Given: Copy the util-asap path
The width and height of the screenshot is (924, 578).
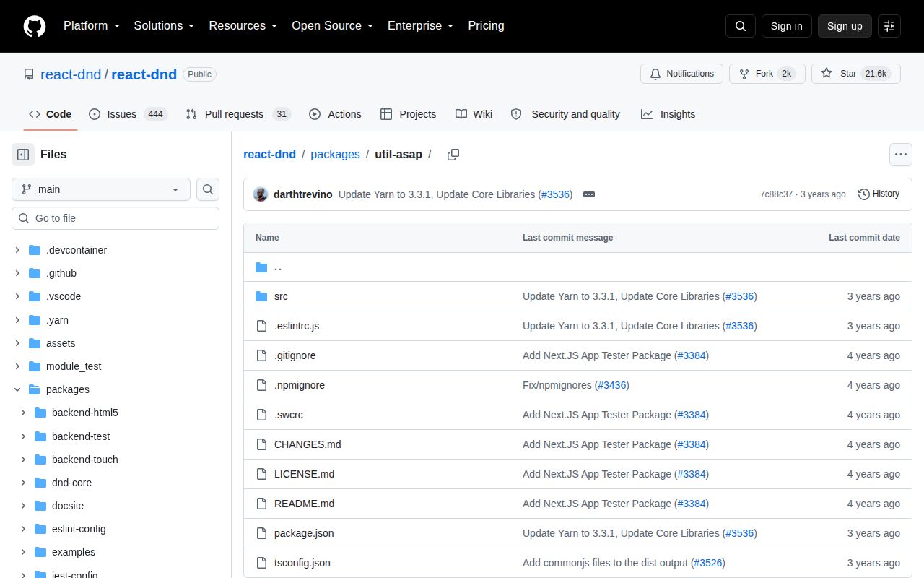Looking at the screenshot, I should 453,155.
